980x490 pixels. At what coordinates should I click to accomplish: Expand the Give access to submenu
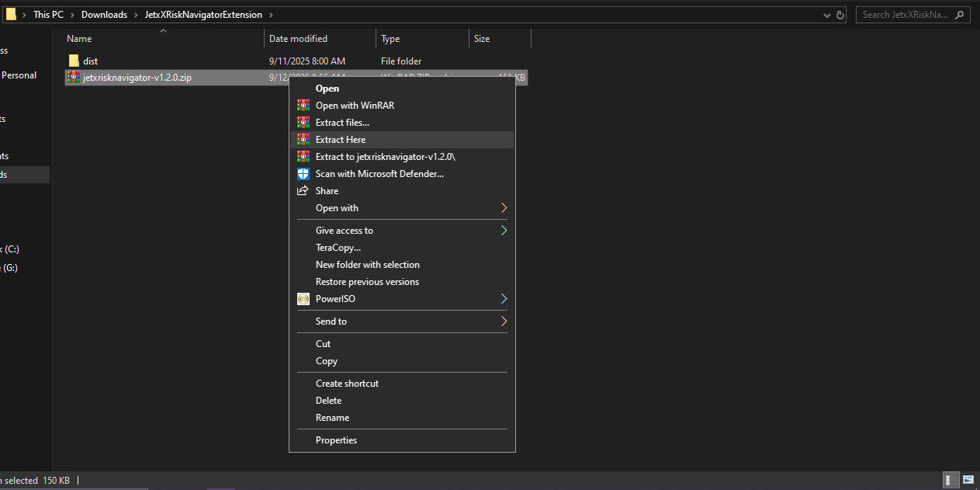tap(503, 231)
